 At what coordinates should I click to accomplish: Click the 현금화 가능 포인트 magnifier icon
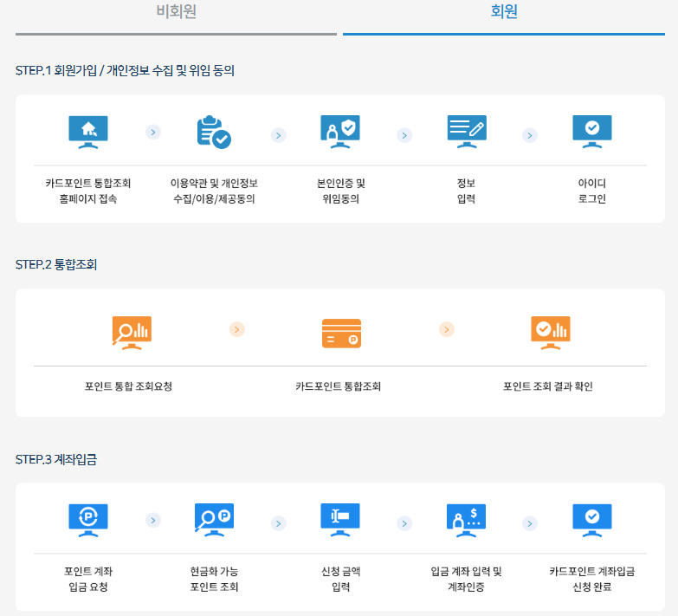pyautogui.click(x=214, y=521)
